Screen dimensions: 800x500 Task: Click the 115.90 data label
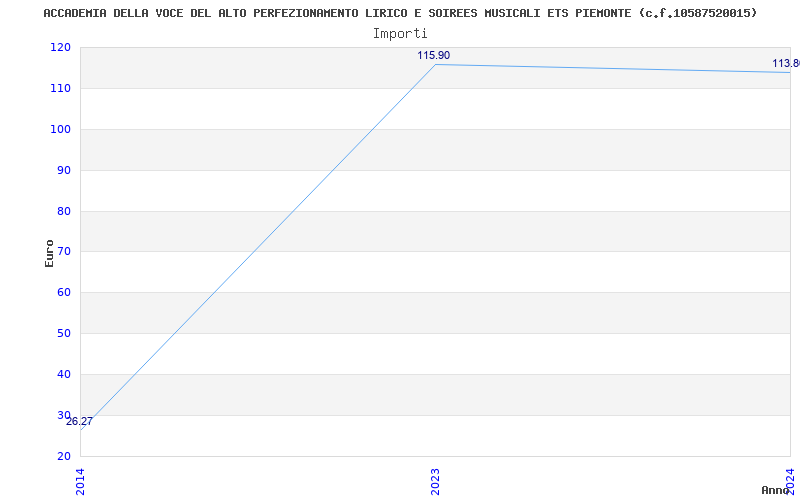[434, 56]
